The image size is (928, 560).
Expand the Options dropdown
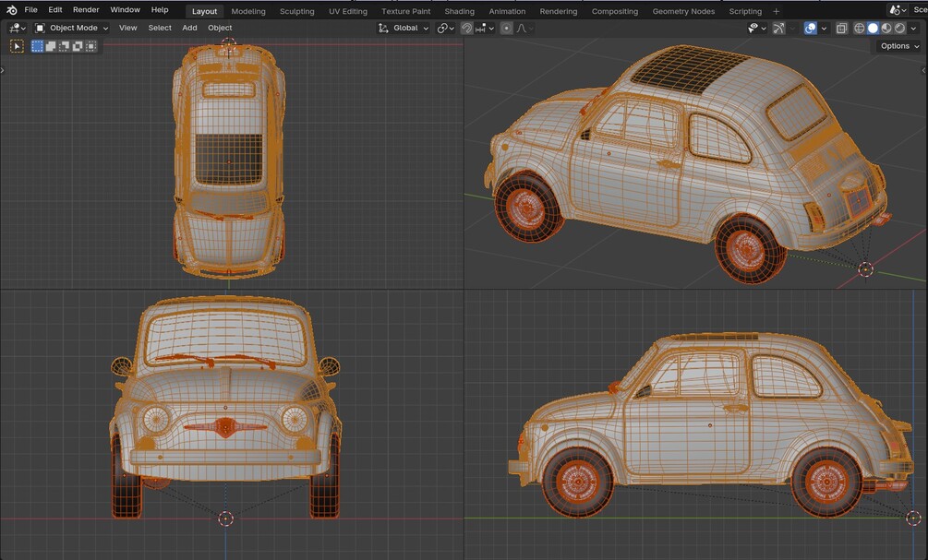pos(898,46)
